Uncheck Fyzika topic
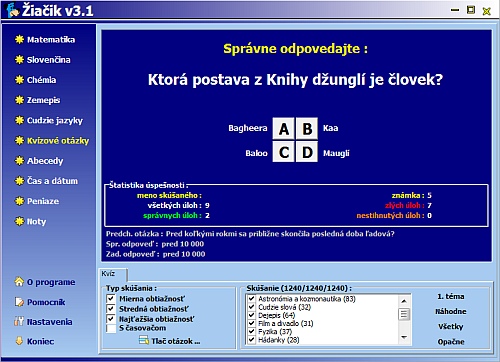 click(252, 331)
